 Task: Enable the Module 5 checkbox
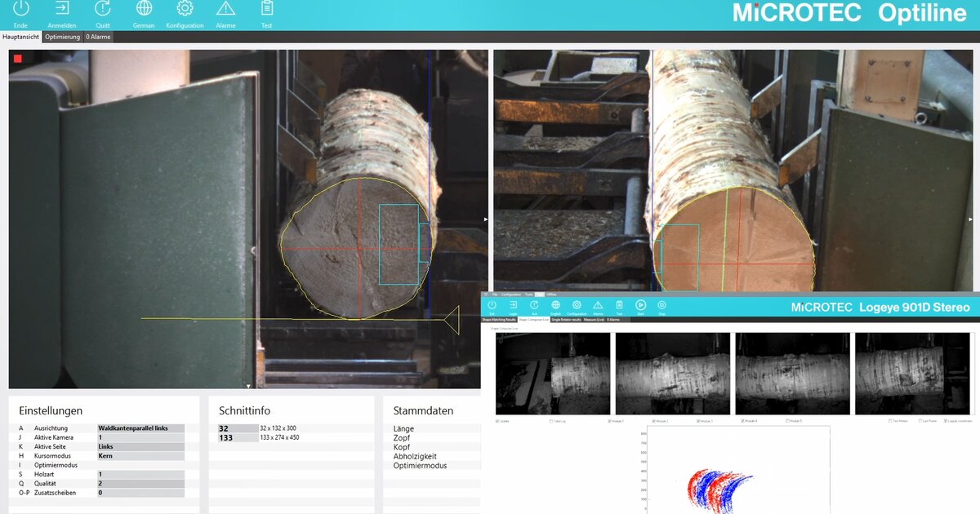click(x=788, y=421)
